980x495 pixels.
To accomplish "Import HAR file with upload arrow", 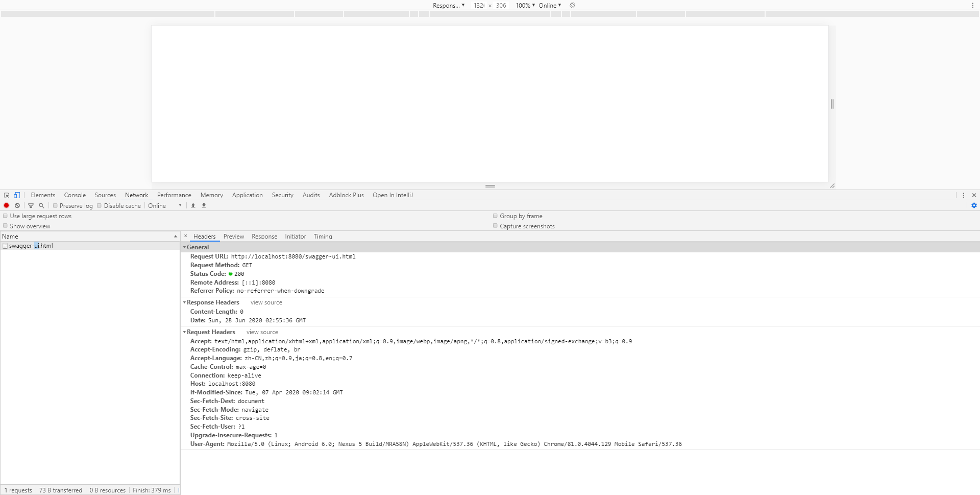I will 193,205.
